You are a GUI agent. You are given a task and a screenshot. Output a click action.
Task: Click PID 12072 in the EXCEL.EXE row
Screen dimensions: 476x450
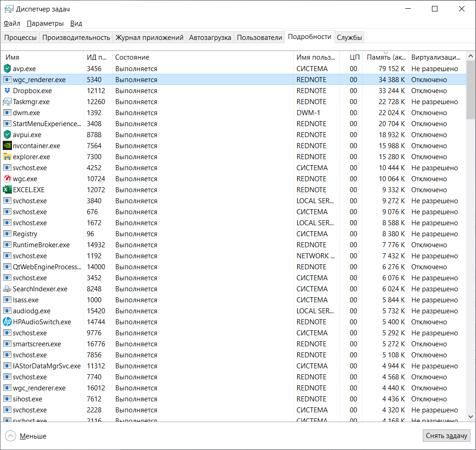[x=96, y=189]
